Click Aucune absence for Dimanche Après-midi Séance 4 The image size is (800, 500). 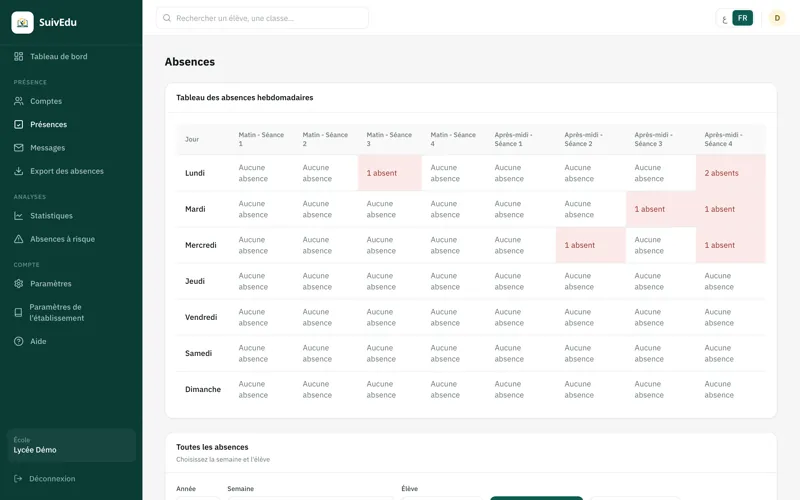click(x=719, y=389)
